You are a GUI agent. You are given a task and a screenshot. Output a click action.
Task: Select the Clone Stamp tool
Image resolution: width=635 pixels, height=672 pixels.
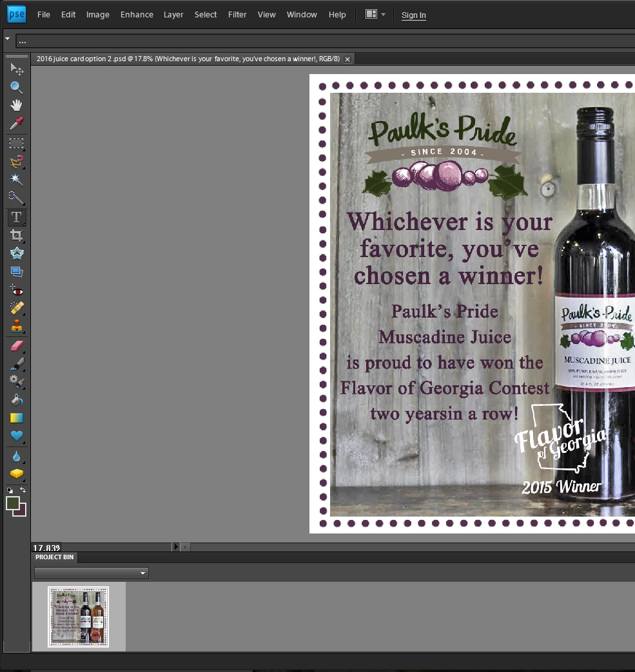coord(16,327)
